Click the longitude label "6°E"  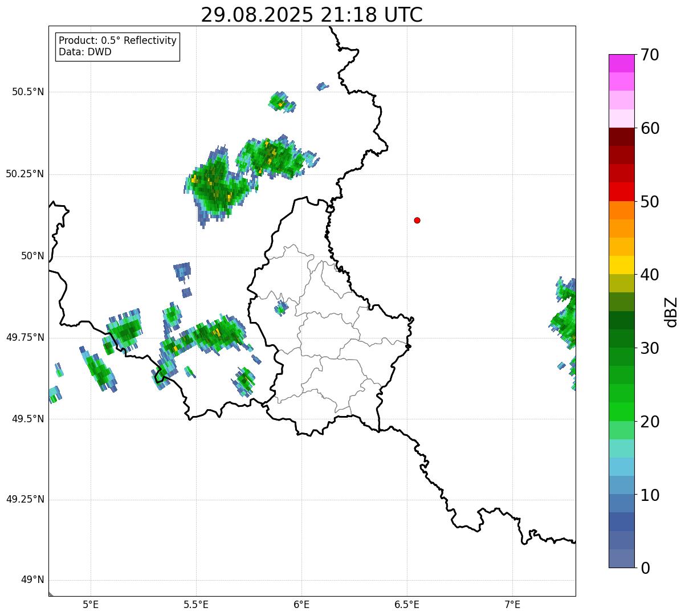301,604
